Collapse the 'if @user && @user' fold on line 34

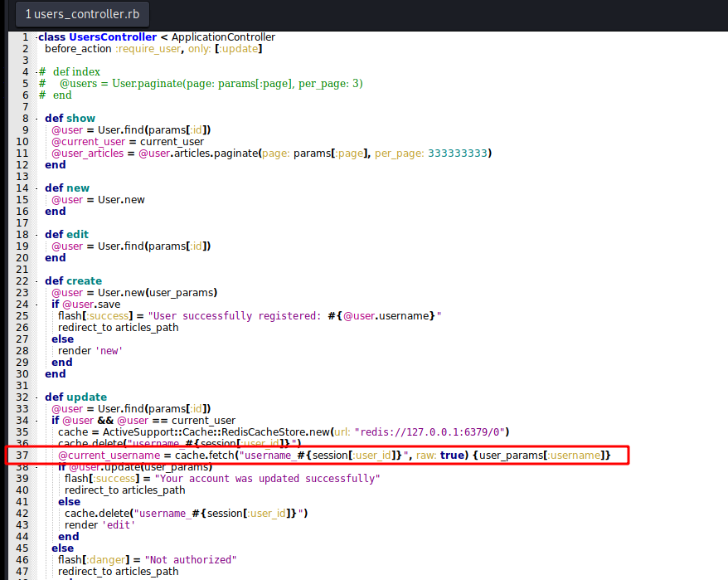pos(36,421)
